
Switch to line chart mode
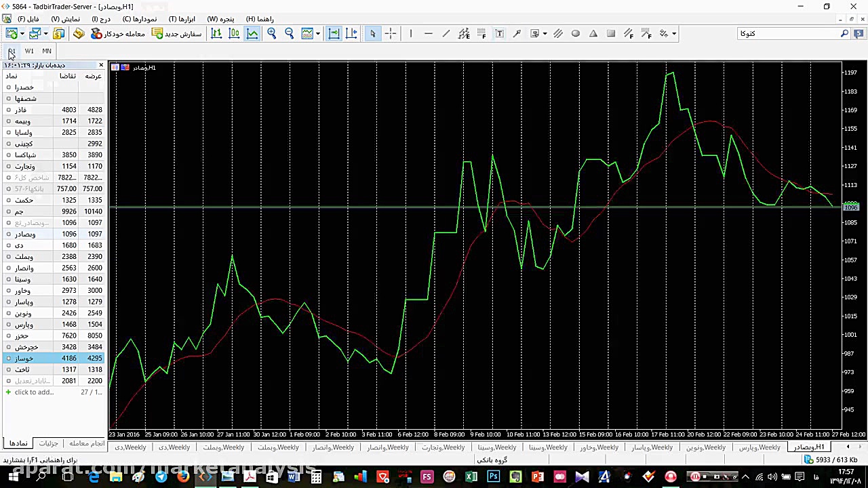point(252,33)
